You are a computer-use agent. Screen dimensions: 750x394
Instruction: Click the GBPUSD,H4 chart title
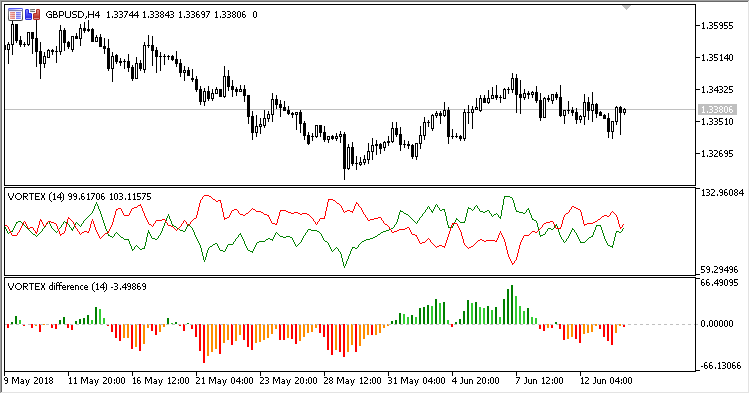click(73, 15)
